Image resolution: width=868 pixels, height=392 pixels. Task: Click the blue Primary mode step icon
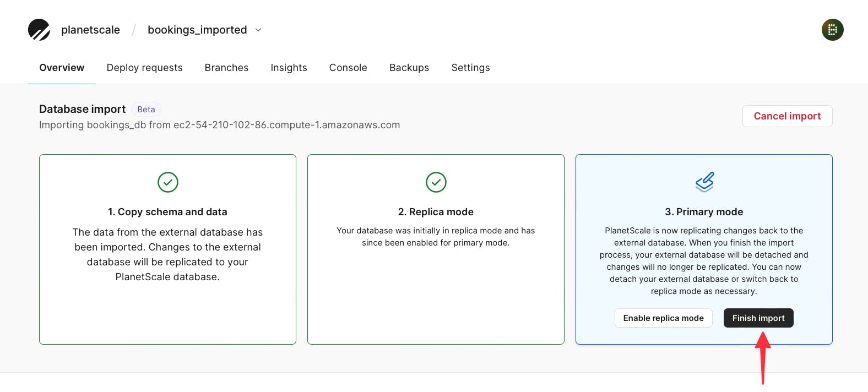coord(704,182)
